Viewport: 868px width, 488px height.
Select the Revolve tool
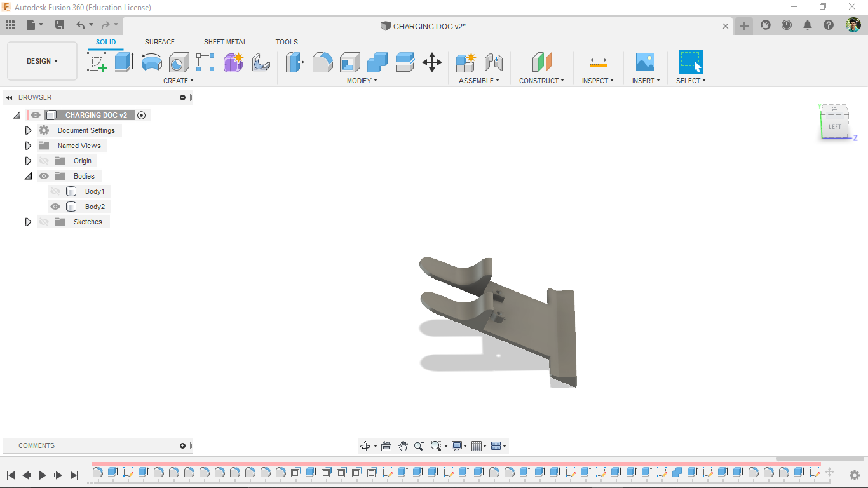click(151, 62)
